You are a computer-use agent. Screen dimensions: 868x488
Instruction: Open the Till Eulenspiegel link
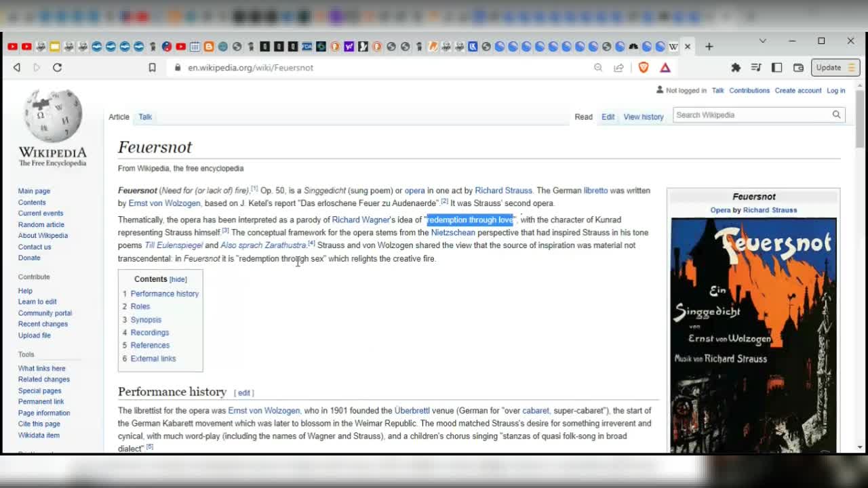coord(174,245)
